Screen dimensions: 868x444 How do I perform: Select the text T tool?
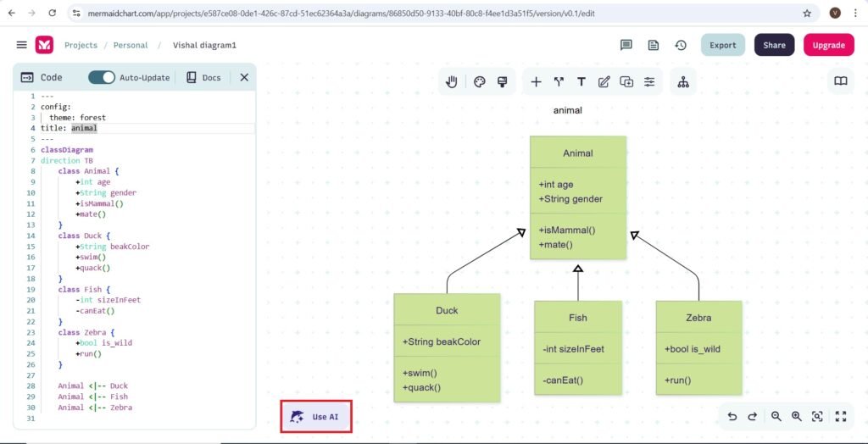click(581, 81)
